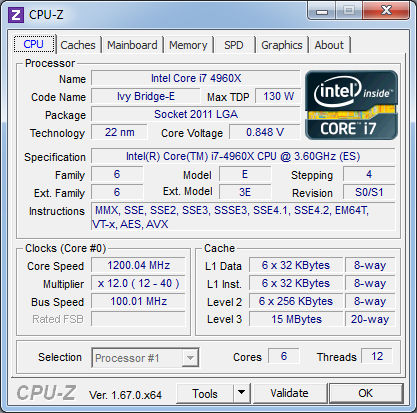
Task: Close the CPU-Z window
Action: tap(386, 11)
